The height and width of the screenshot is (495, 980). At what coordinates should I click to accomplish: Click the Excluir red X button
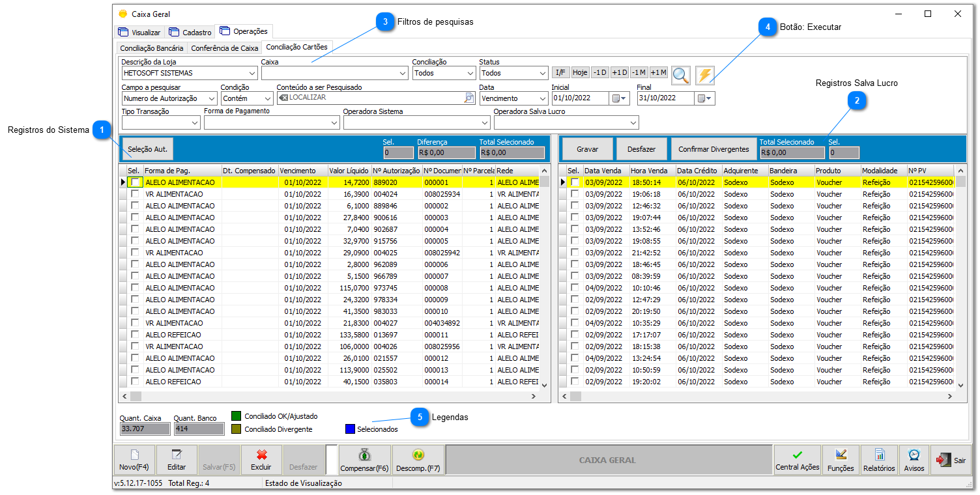(x=261, y=460)
